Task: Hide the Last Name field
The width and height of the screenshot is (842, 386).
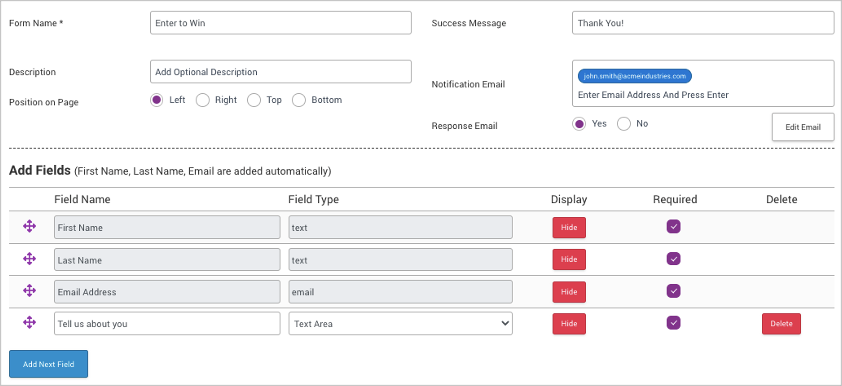Action: coord(569,260)
